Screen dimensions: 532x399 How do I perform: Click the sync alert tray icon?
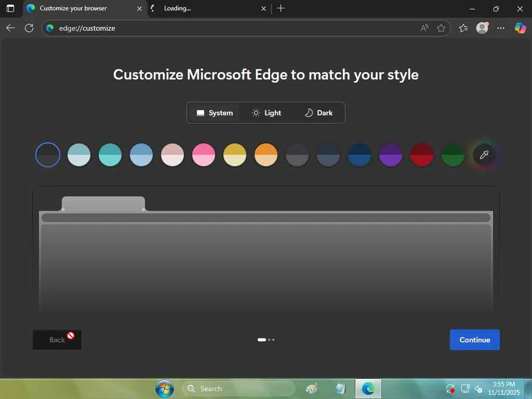click(x=450, y=389)
